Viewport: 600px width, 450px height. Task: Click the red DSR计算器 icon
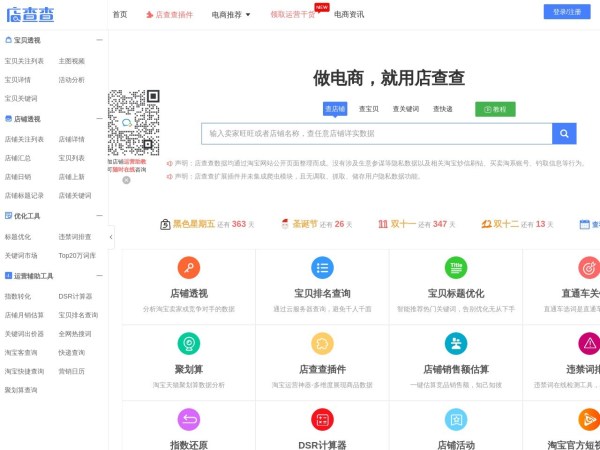(x=322, y=420)
